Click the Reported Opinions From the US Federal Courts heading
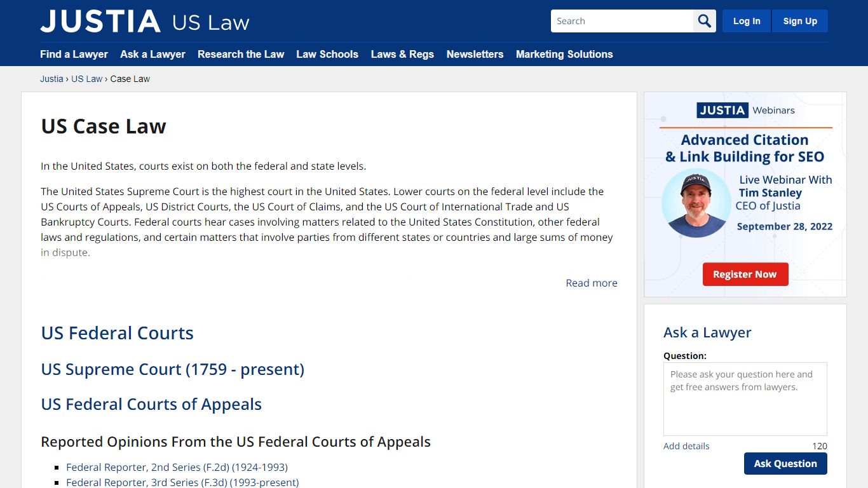 [236, 442]
